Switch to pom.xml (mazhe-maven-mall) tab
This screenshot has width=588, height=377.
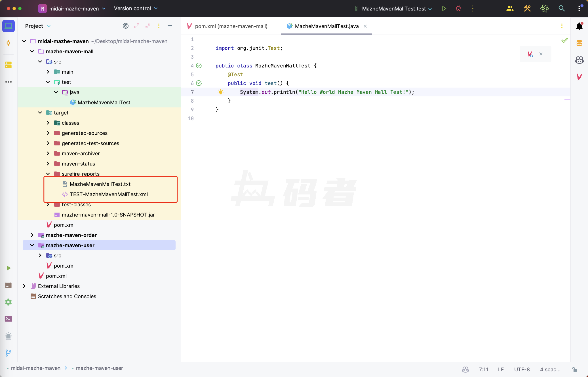pyautogui.click(x=231, y=26)
